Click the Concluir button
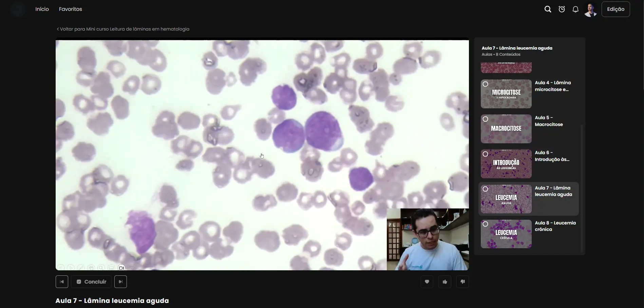The image size is (644, 308). tap(91, 282)
